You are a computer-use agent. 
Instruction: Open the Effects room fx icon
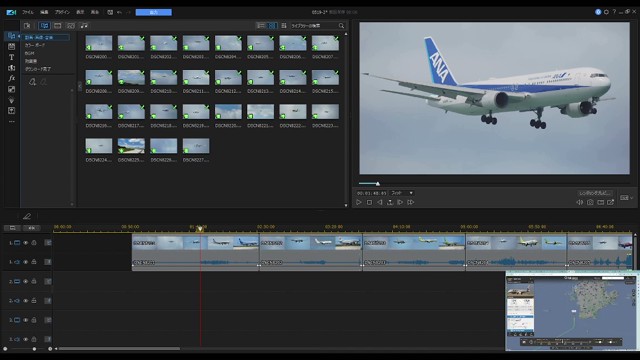point(11,78)
